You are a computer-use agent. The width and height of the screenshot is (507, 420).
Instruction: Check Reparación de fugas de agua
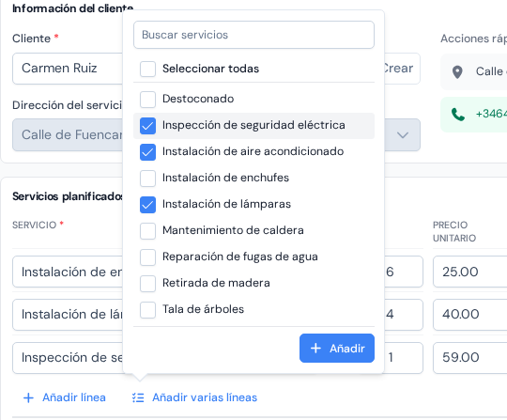coord(147,257)
